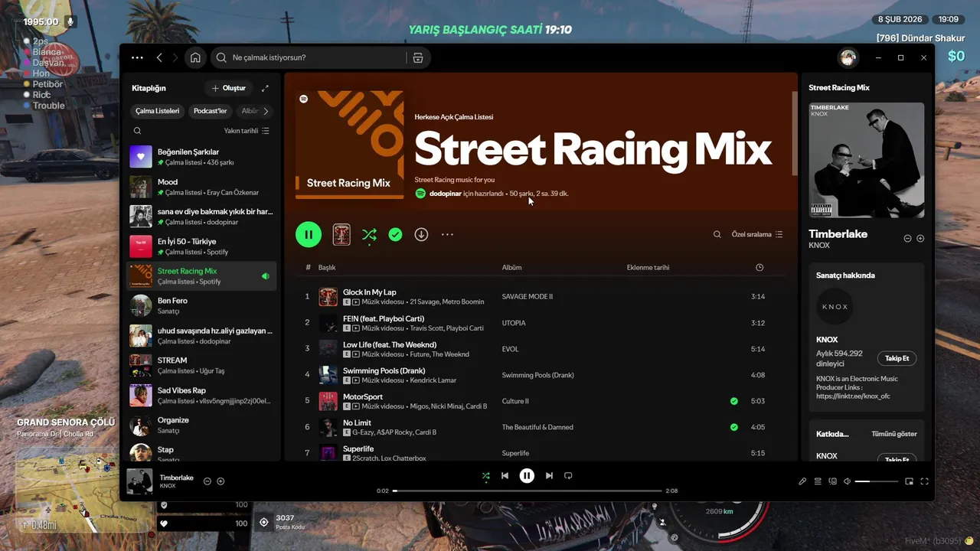Screen dimensions: 980x551
Task: Open the UTOPIA album link
Action: point(514,323)
